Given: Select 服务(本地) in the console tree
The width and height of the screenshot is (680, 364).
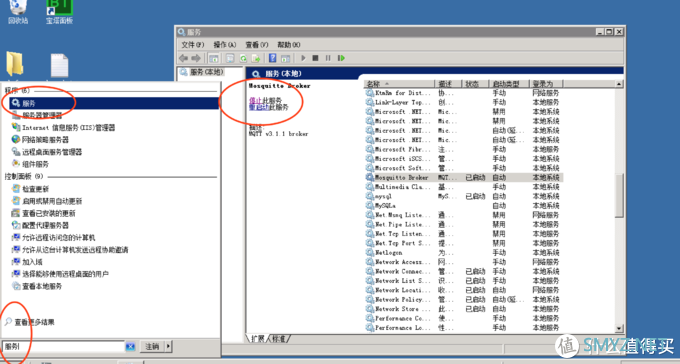Looking at the screenshot, I should pos(206,72).
